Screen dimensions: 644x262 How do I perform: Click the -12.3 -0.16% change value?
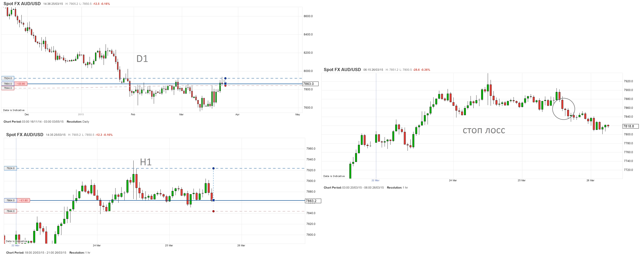click(104, 135)
